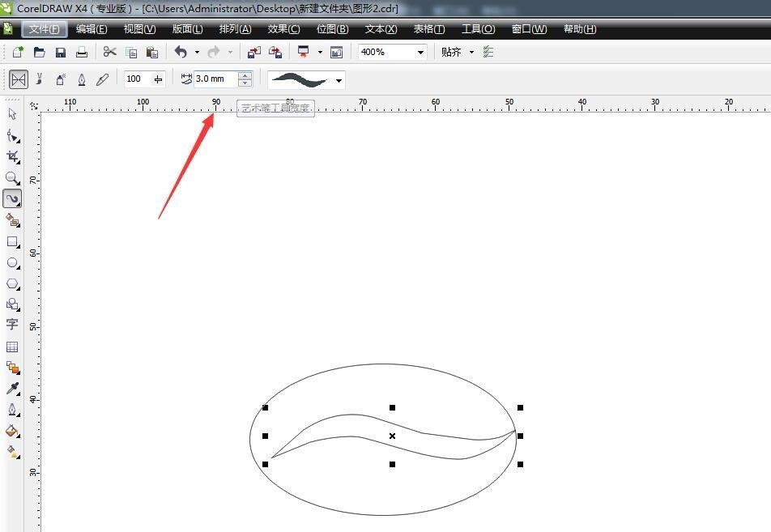
Task: Select the Ellipse tool
Action: pyautogui.click(x=12, y=262)
